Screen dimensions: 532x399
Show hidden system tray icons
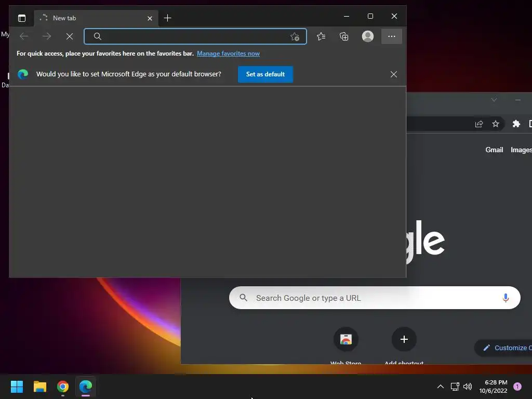click(441, 387)
